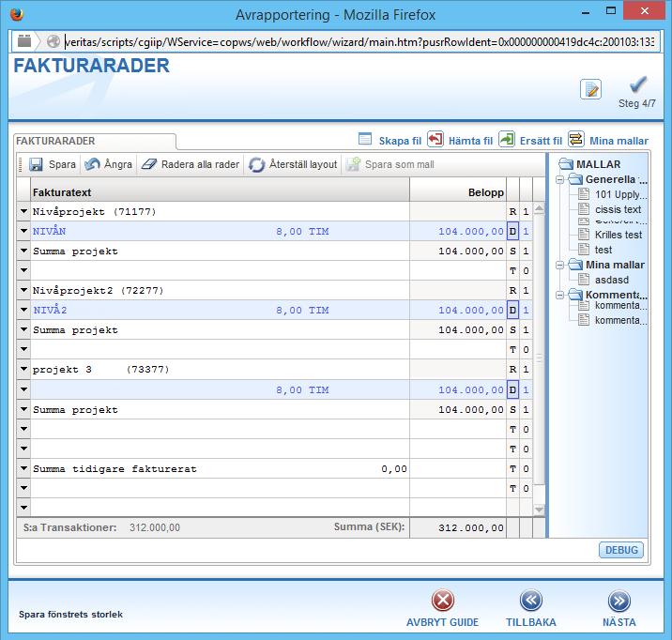The height and width of the screenshot is (640, 672).
Task: Click the Hämta fil import icon
Action: (435, 139)
